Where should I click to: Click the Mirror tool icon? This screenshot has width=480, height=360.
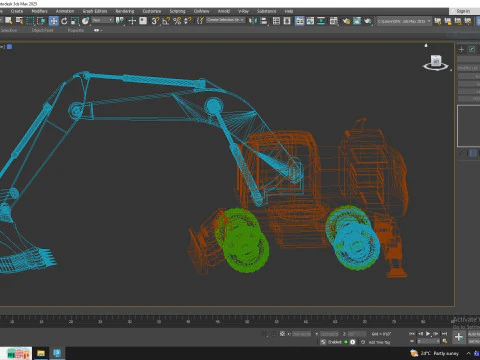tap(253, 21)
